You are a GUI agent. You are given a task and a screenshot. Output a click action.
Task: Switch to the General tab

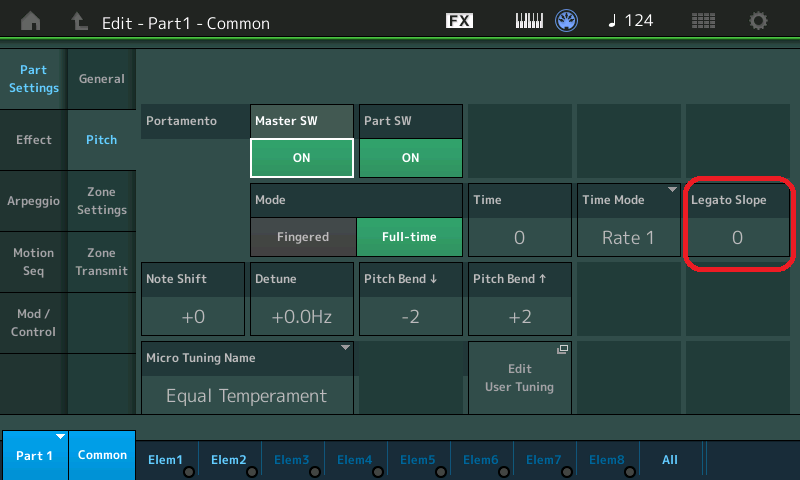click(102, 79)
